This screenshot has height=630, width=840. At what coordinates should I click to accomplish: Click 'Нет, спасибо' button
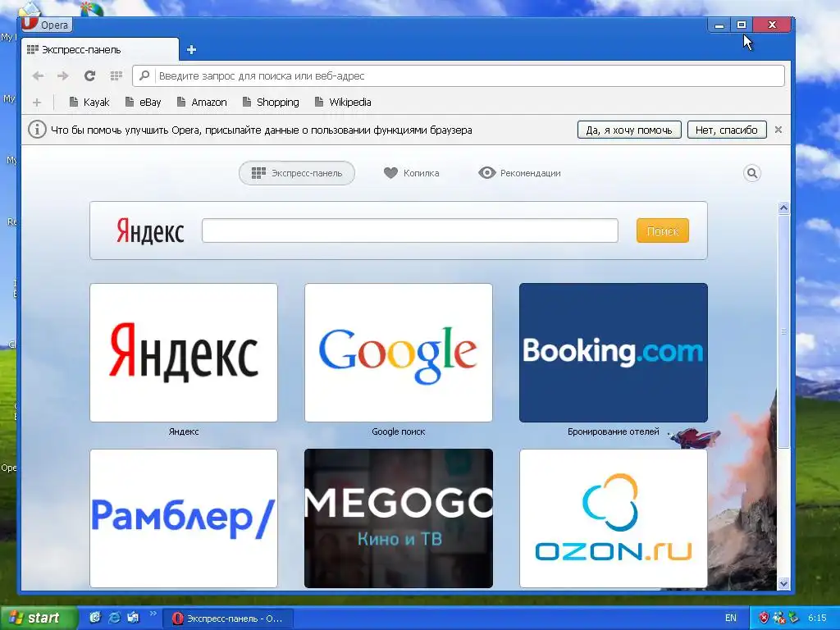(x=727, y=130)
